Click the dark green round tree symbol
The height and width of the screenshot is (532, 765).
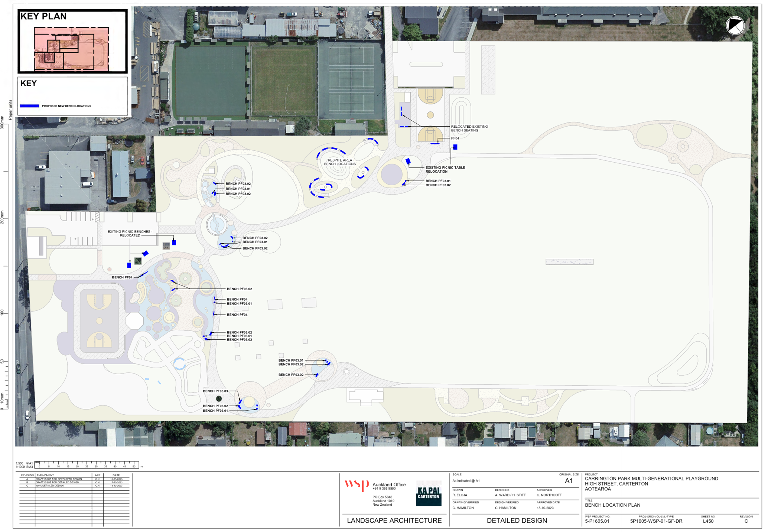tap(219, 399)
